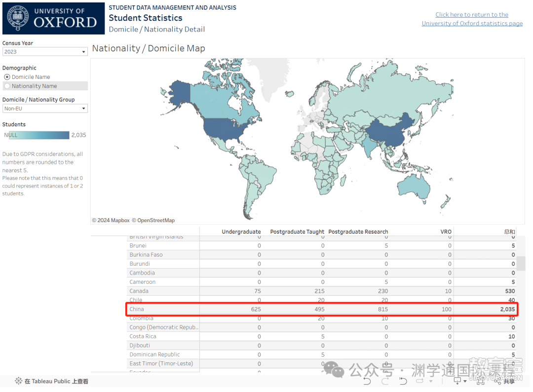Click the return to Oxford statistics link

coord(472,19)
